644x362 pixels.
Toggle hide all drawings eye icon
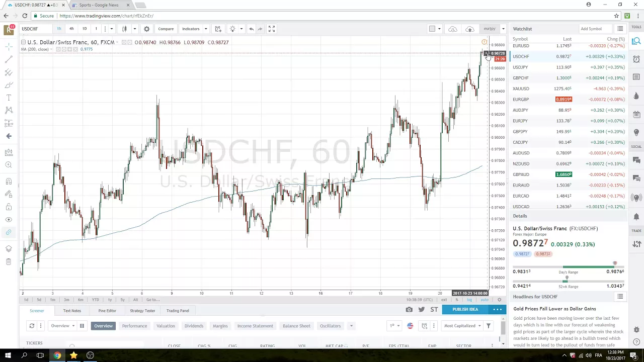click(9, 220)
